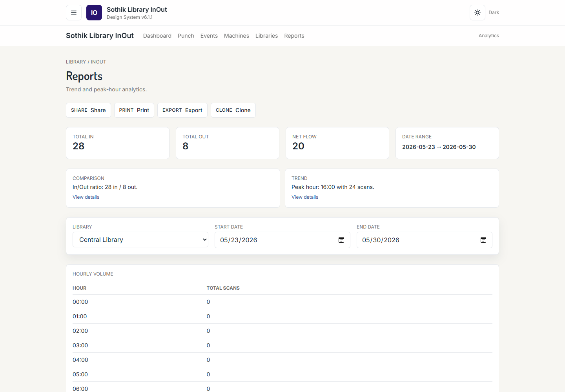Viewport: 565px width, 392px height.
Task: Click Sothik Library InOut nav brand title
Action: click(x=100, y=36)
